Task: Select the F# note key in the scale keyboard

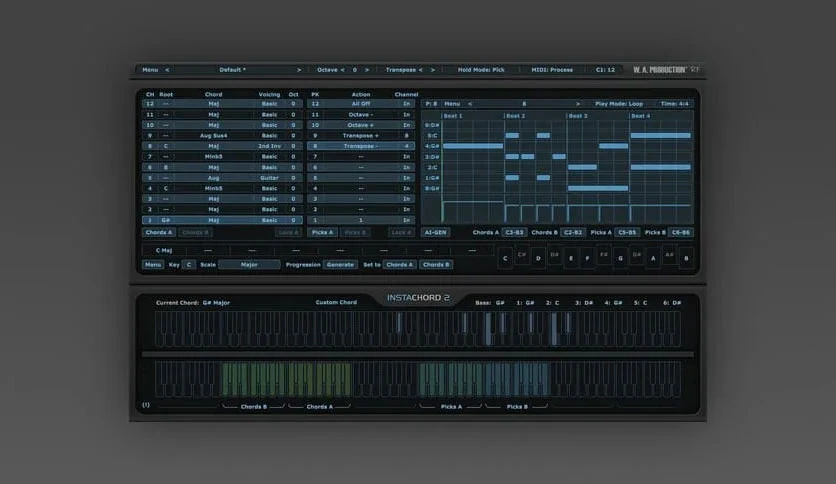Action: click(x=604, y=255)
